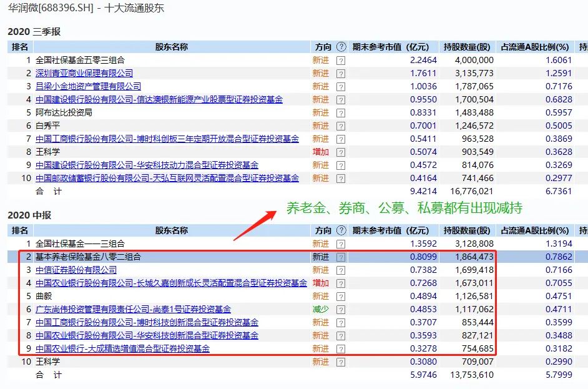
Task: Click help icon in 华安科技动力混合型 fund row
Action: (340, 165)
